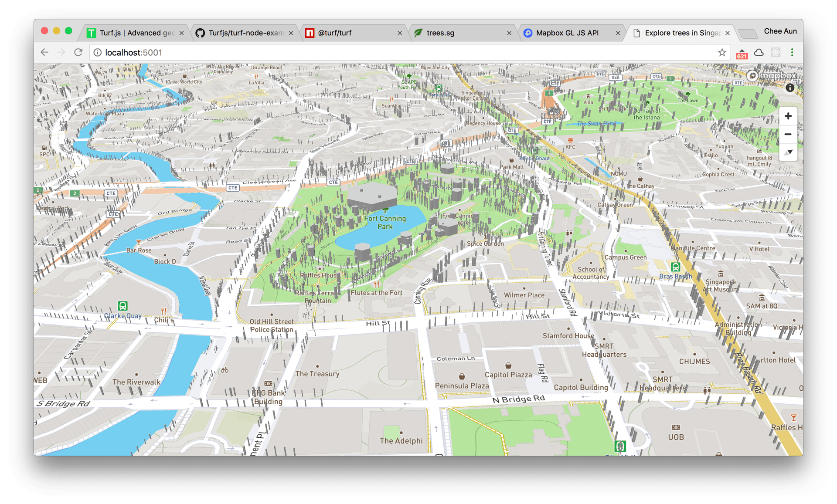Open Chrome three-dot menu
The height and width of the screenshot is (504, 837).
click(792, 53)
